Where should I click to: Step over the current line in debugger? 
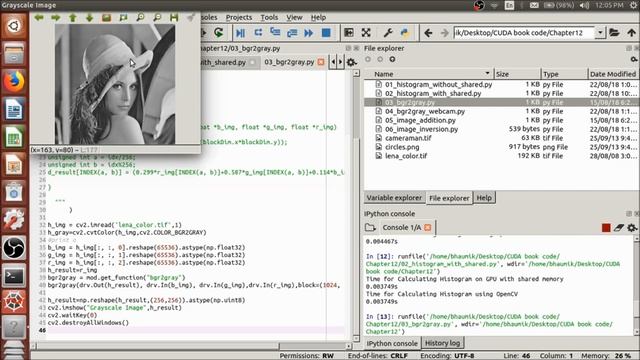[258, 33]
